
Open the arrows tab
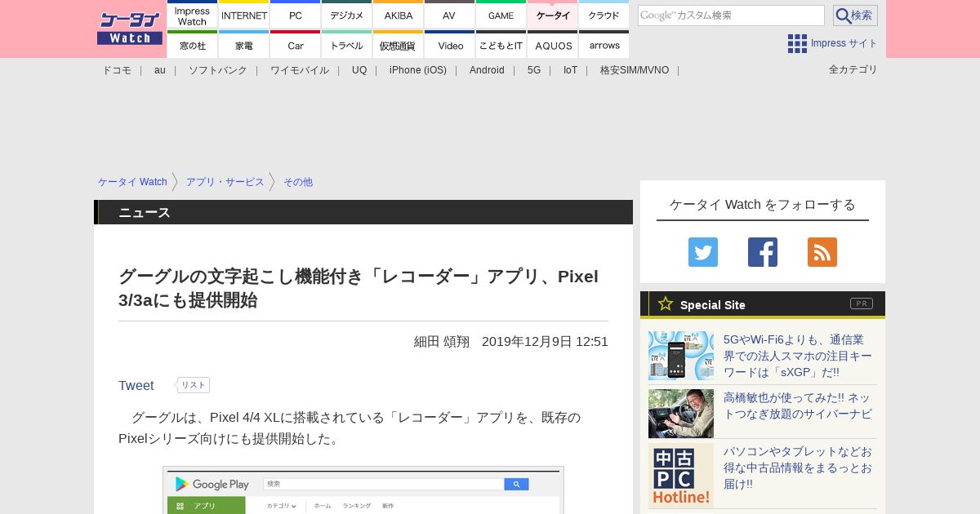(x=604, y=45)
